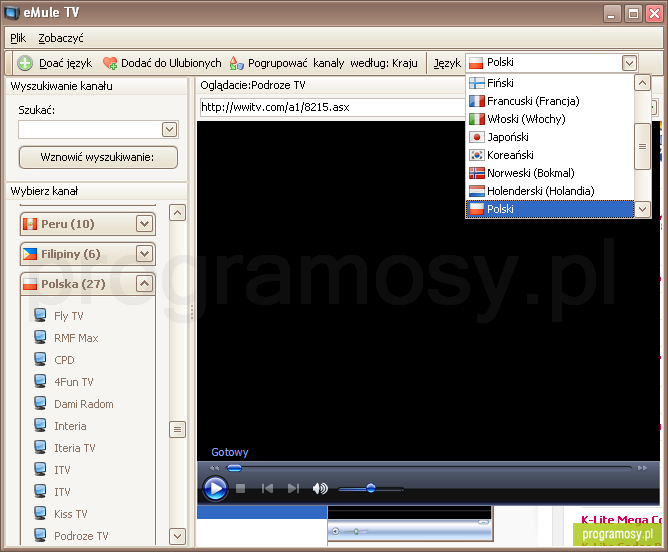Select the Fly TV channel

pyautogui.click(x=69, y=316)
